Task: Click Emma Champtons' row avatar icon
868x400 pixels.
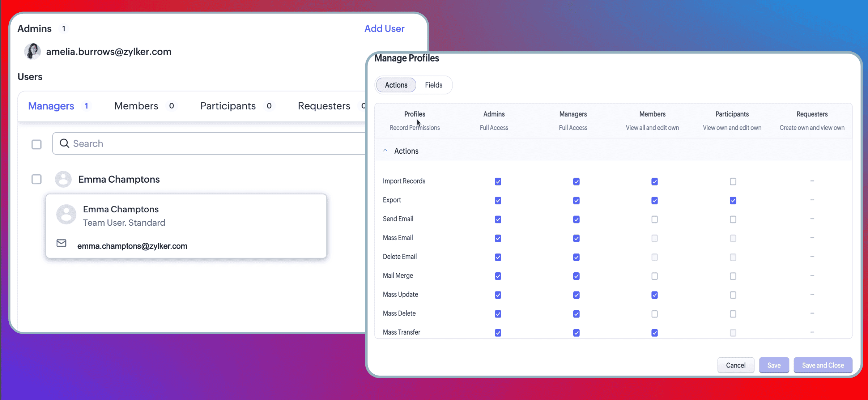Action: point(63,179)
